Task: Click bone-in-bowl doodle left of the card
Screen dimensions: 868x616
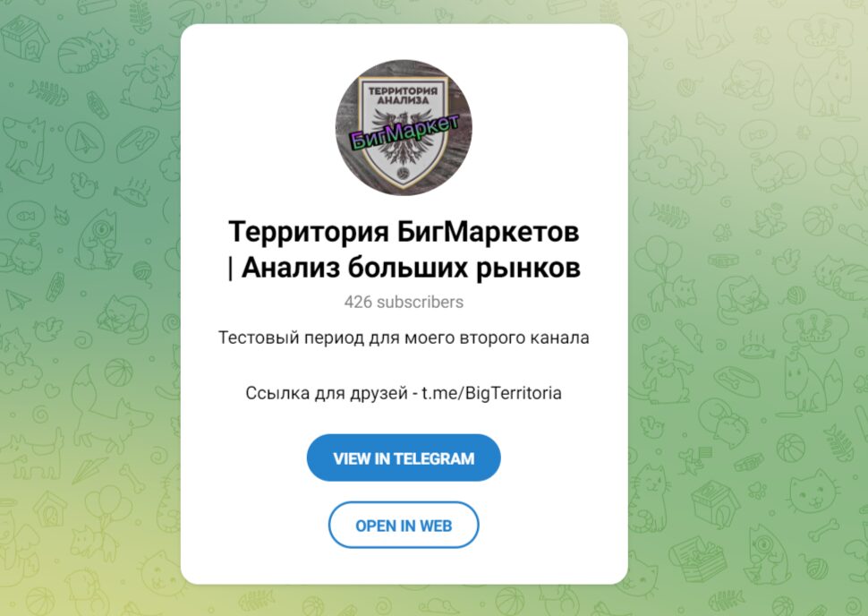Action: (138, 143)
